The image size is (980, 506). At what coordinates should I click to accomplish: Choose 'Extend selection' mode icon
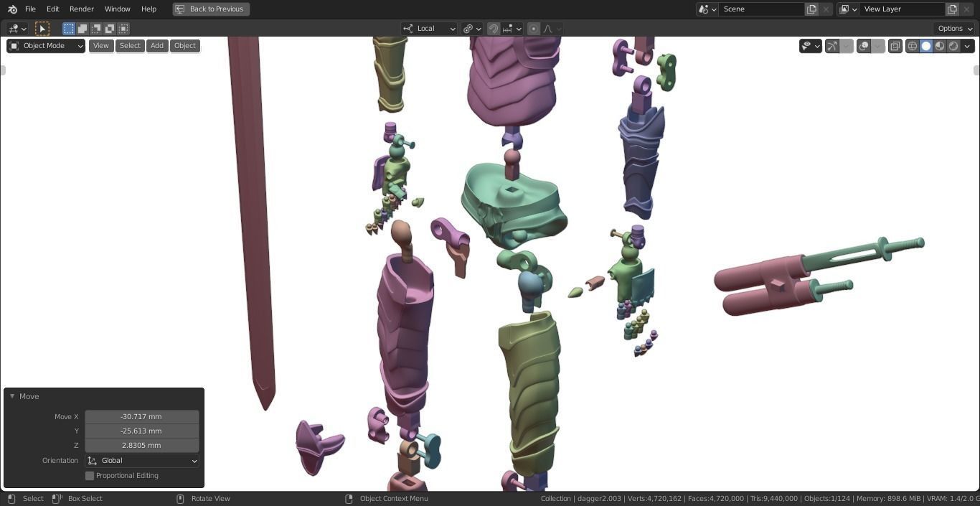(x=83, y=29)
